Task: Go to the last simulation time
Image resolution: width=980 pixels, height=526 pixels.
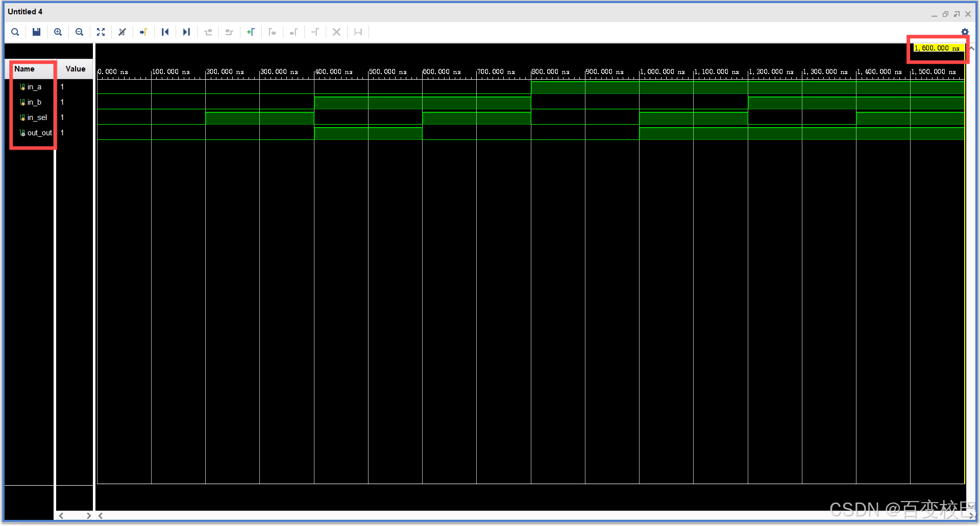Action: [186, 32]
